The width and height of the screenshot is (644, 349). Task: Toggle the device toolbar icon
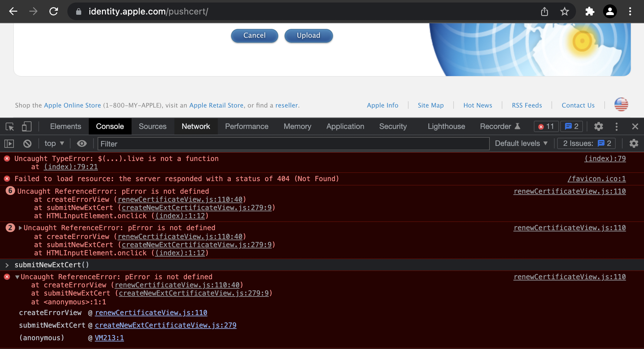(x=26, y=126)
